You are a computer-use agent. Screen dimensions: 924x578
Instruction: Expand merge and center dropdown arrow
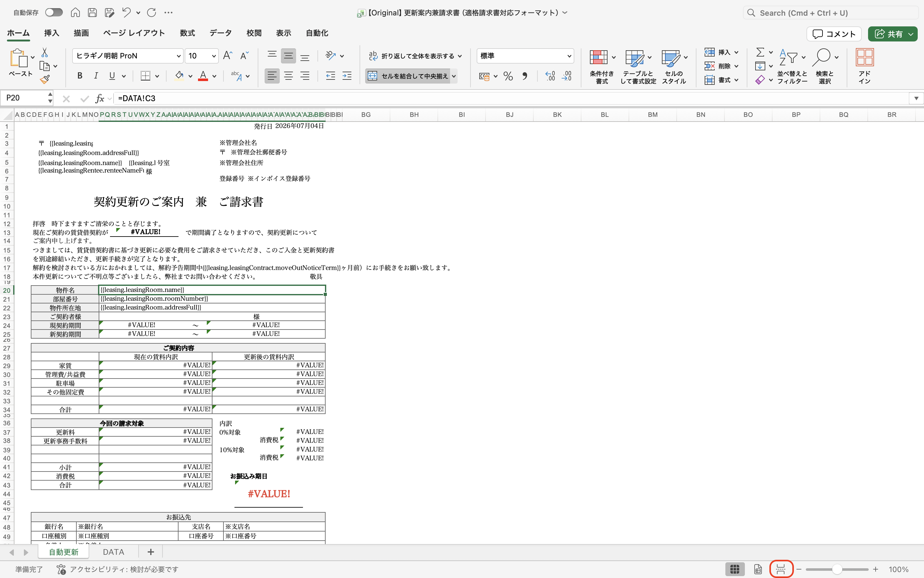[x=454, y=76]
